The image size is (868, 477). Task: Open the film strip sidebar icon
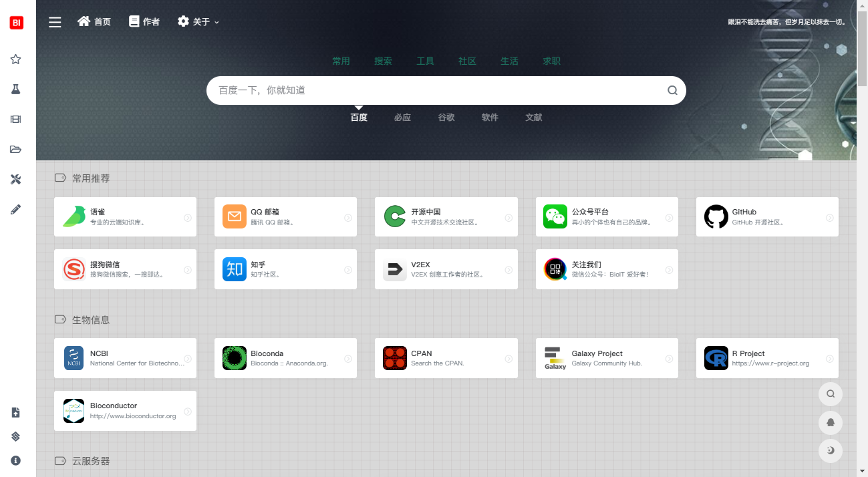click(15, 119)
